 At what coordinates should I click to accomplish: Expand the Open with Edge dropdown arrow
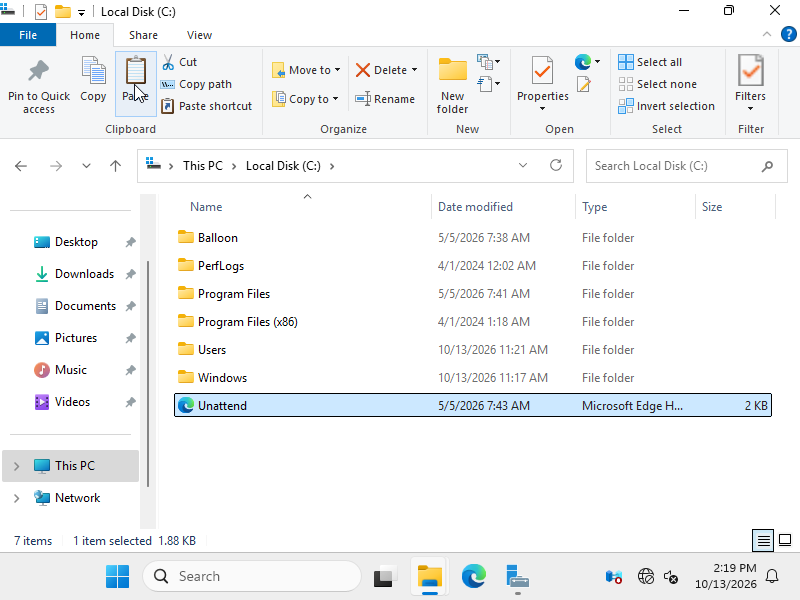coord(597,62)
